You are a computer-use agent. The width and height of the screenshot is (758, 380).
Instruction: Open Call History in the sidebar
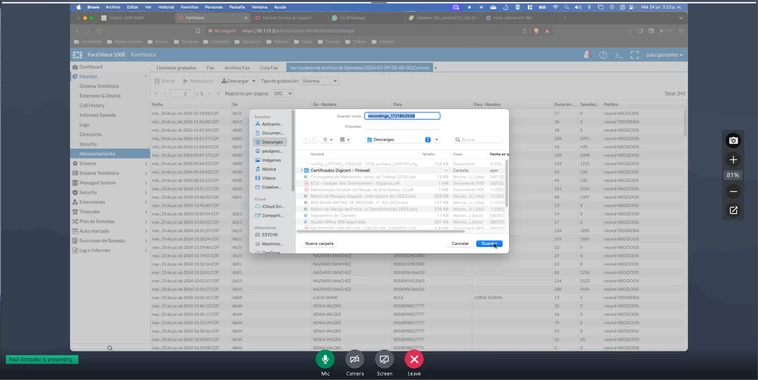(92, 105)
